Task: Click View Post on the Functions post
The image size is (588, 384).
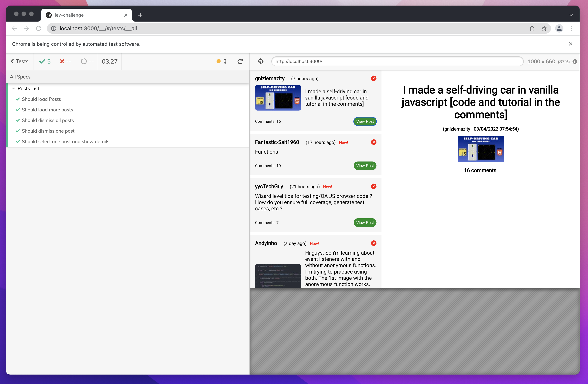Action: (x=365, y=166)
